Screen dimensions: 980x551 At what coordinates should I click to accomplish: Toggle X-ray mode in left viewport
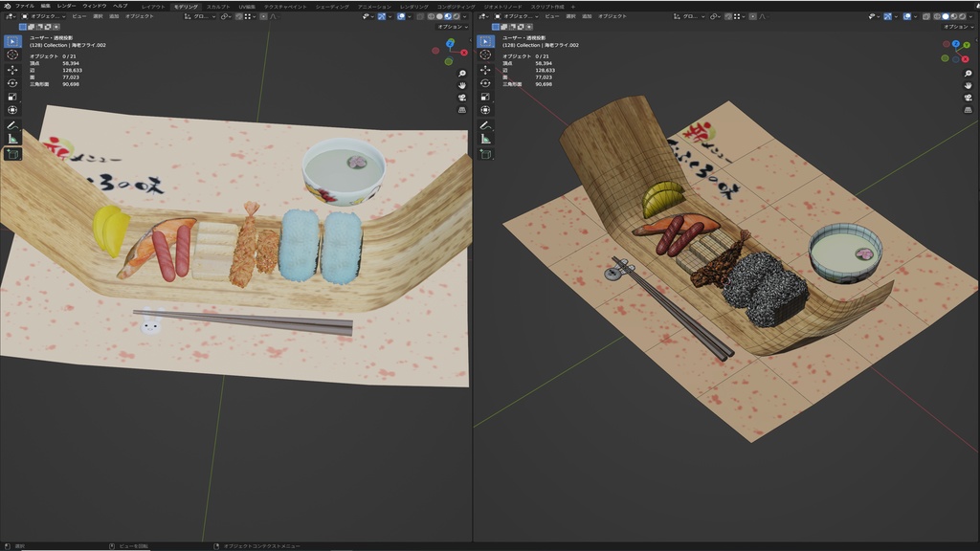pyautogui.click(x=421, y=16)
